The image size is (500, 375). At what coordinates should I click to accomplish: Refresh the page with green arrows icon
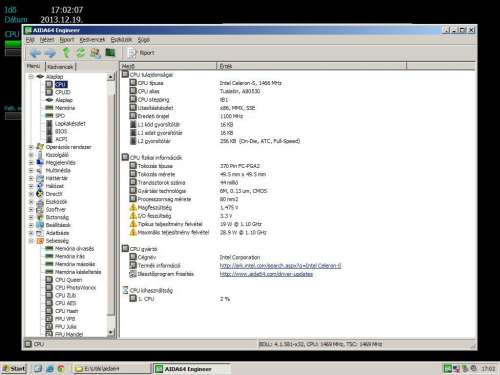(80, 53)
